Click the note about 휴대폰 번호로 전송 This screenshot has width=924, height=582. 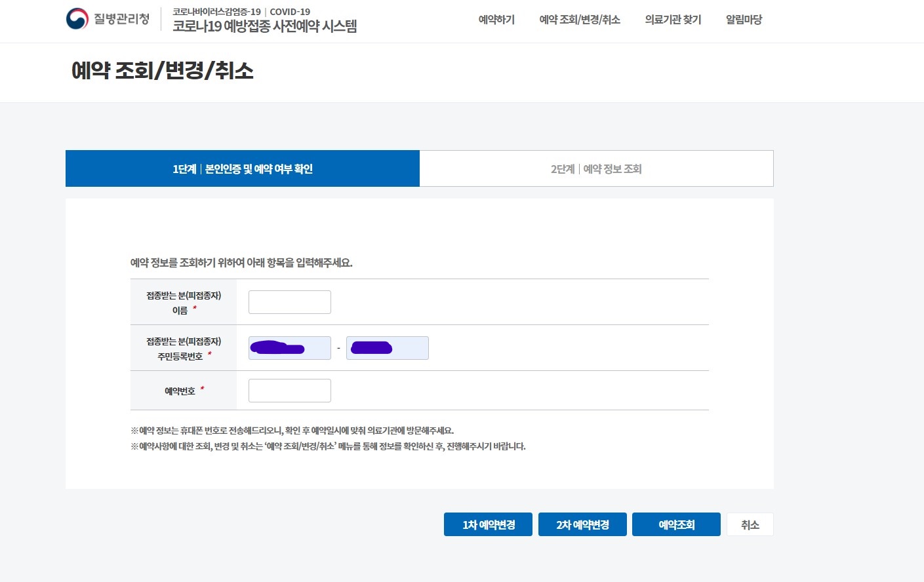click(292, 431)
